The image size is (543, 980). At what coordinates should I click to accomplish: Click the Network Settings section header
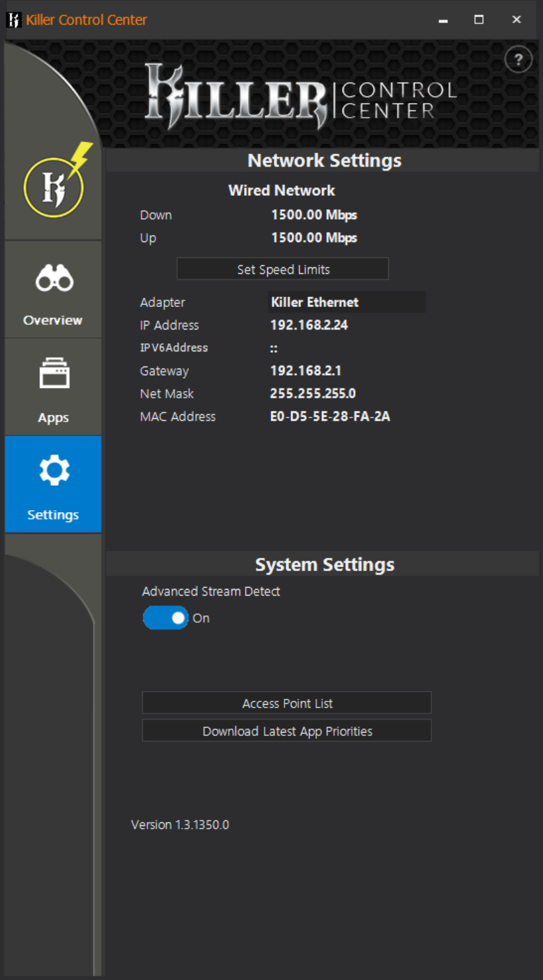[324, 160]
